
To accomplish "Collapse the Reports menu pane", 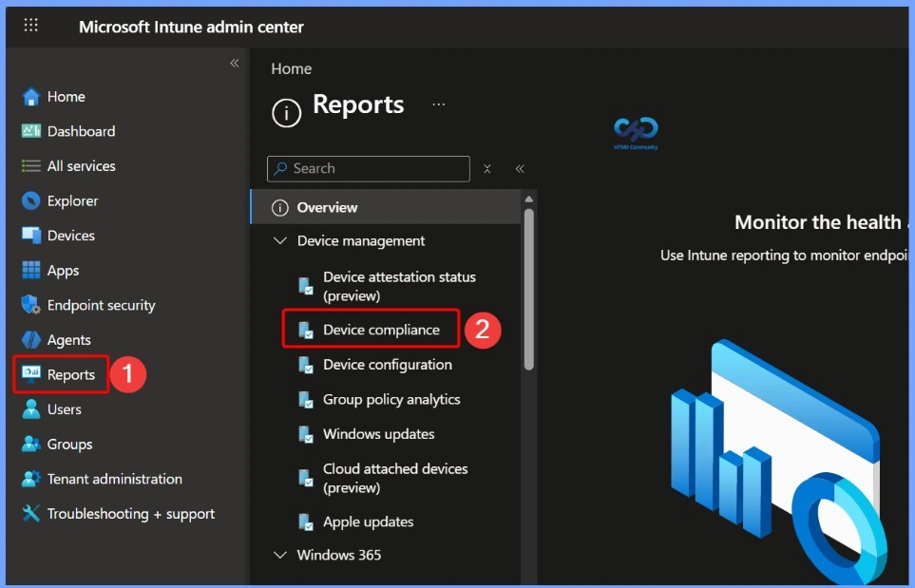I will [x=520, y=169].
